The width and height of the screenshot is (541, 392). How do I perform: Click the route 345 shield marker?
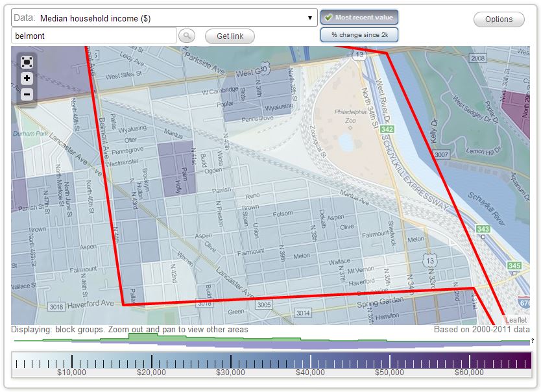[x=514, y=266]
